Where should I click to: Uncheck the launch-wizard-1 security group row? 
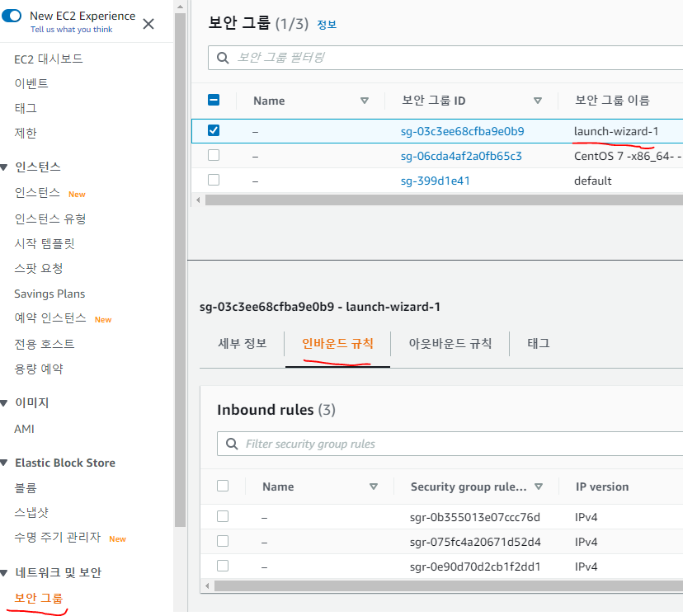coord(214,130)
